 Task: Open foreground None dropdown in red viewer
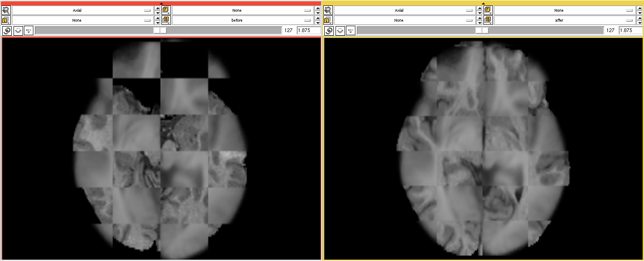click(x=243, y=10)
